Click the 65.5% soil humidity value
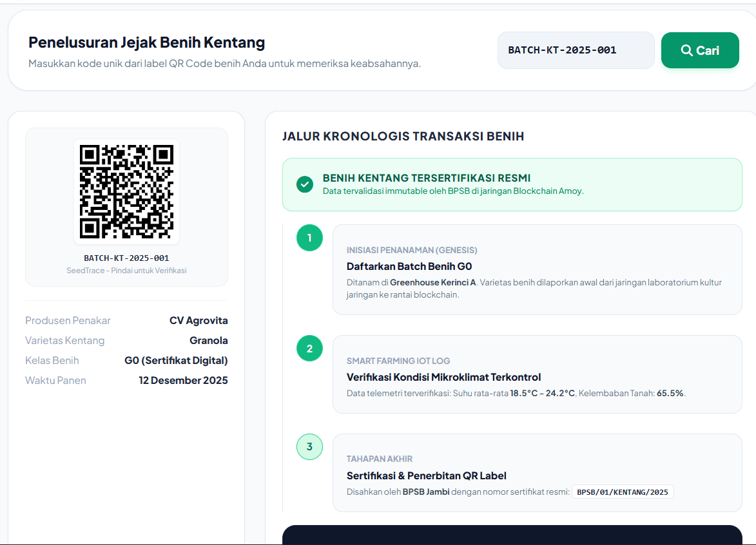 pyautogui.click(x=670, y=393)
